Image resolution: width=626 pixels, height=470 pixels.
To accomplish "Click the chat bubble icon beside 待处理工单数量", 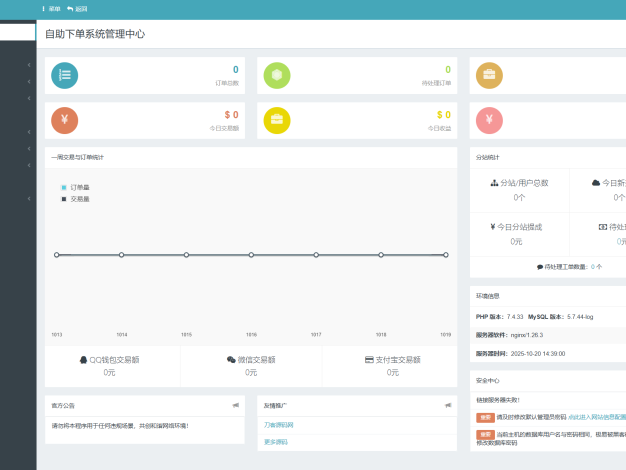I will (540, 267).
